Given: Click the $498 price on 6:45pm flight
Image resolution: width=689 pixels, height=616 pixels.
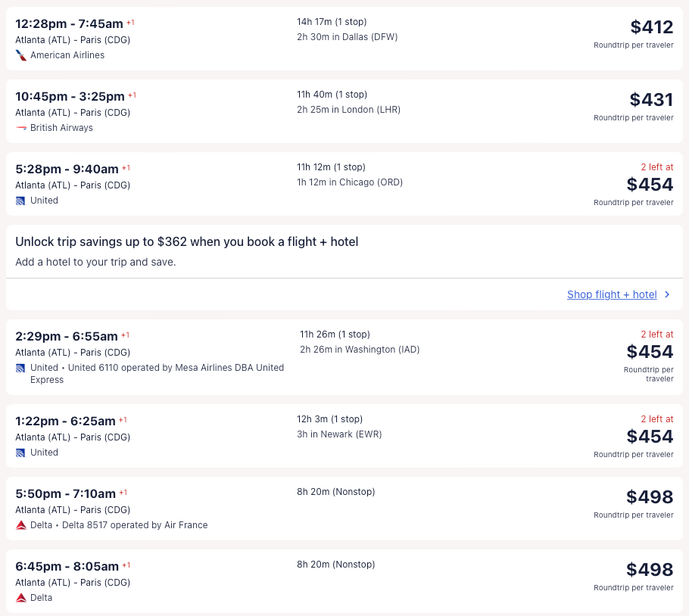Looking at the screenshot, I should 650,570.
